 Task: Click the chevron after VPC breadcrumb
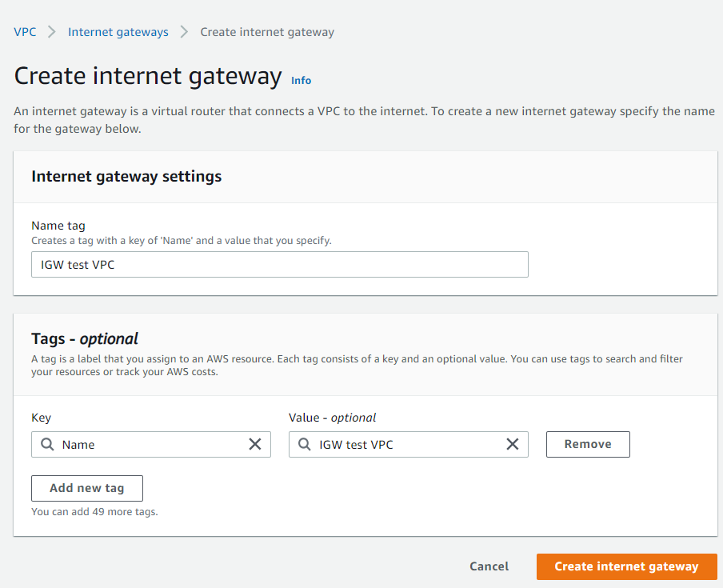(x=48, y=32)
